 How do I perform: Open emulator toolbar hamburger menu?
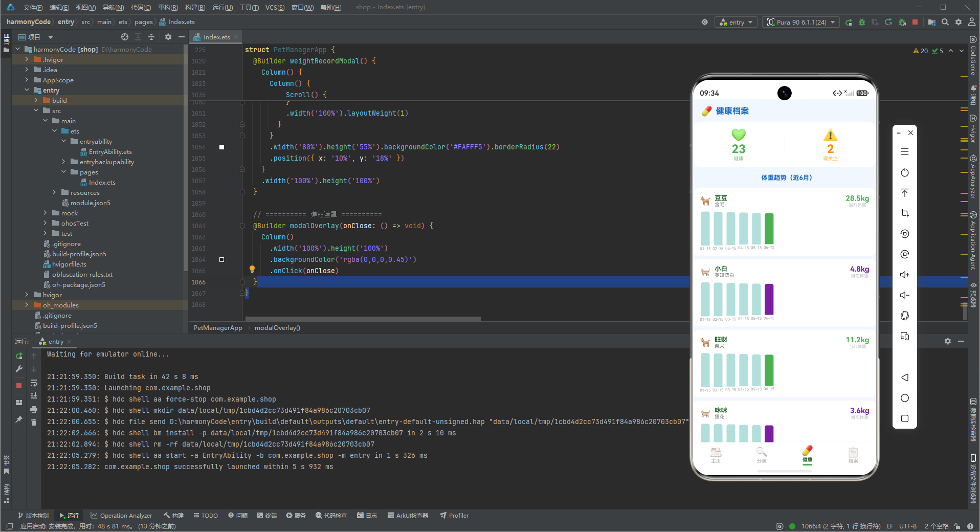(x=905, y=152)
